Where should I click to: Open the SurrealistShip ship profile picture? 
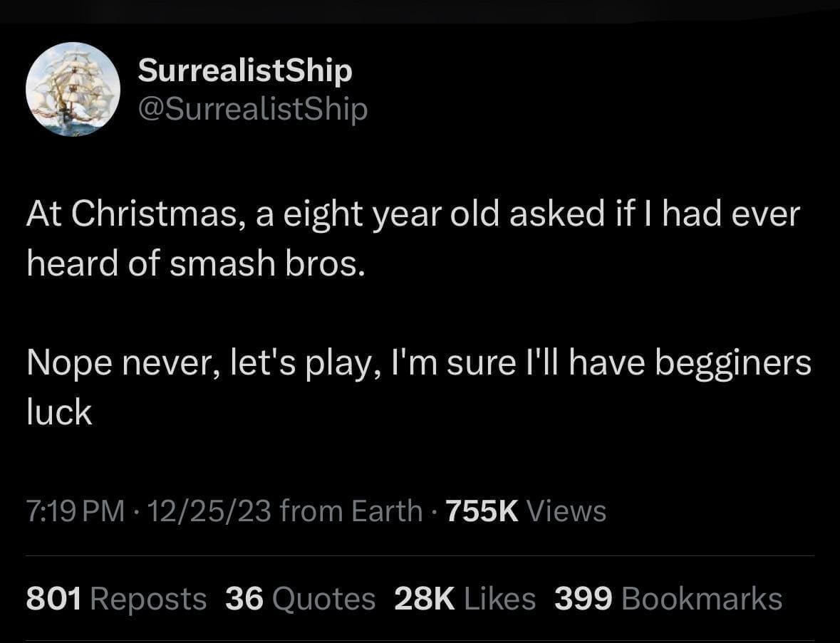73,90
